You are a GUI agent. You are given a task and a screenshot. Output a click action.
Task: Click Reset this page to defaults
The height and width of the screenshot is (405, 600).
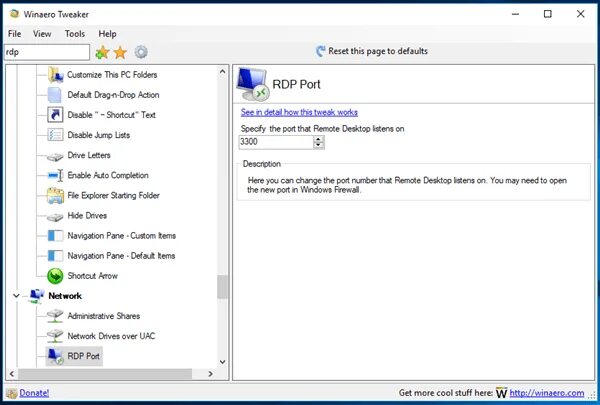[x=372, y=51]
